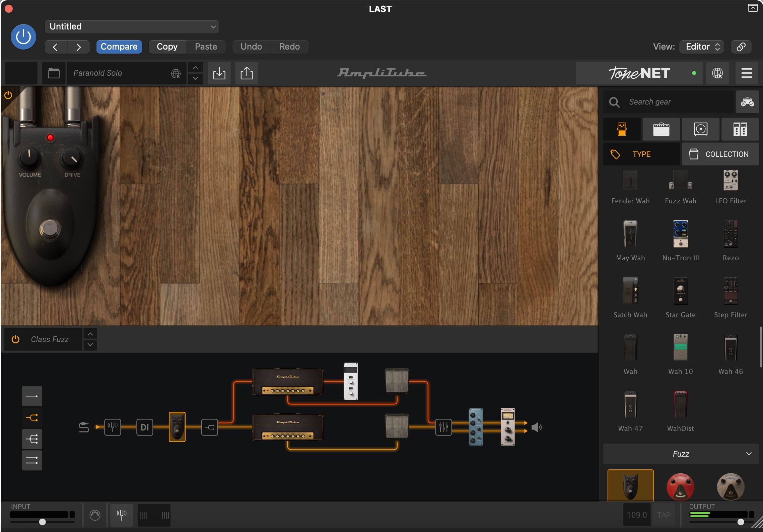Select the stomp pedal gear category tab
This screenshot has width=763, height=532.
point(622,129)
